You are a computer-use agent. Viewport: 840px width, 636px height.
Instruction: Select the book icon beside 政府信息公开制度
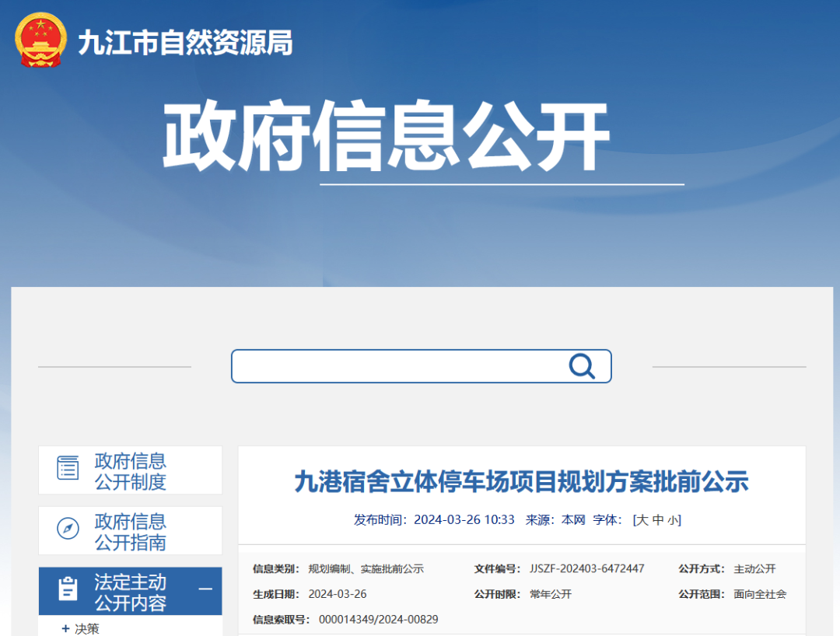point(68,470)
